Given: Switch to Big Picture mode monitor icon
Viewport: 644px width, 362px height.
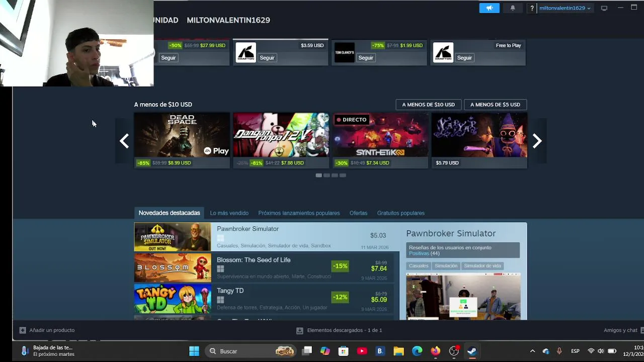Looking at the screenshot, I should coord(604,8).
